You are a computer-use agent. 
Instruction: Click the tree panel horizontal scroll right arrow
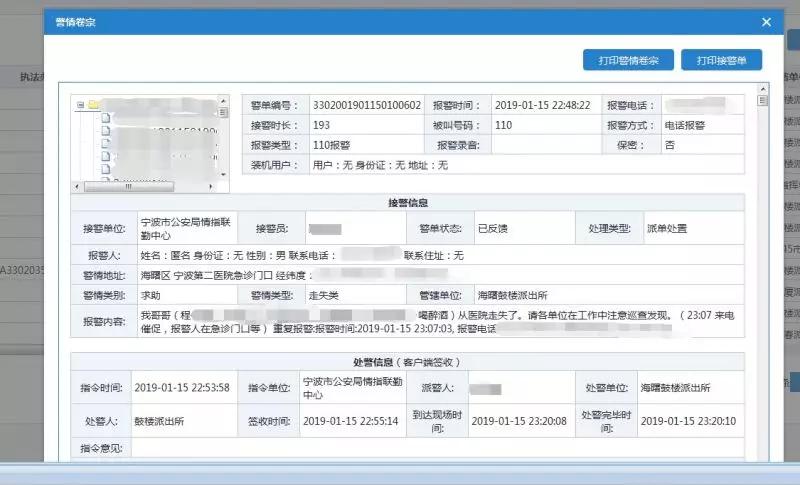(211, 187)
